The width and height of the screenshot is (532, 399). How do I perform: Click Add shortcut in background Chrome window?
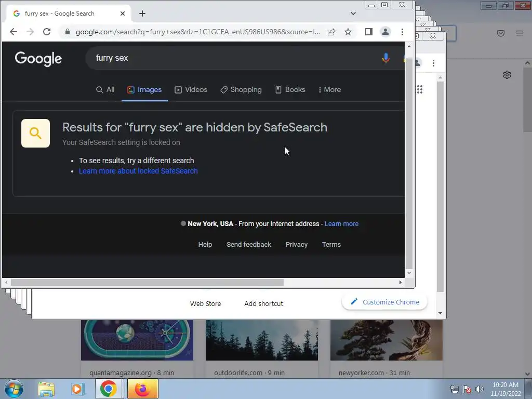263,303
